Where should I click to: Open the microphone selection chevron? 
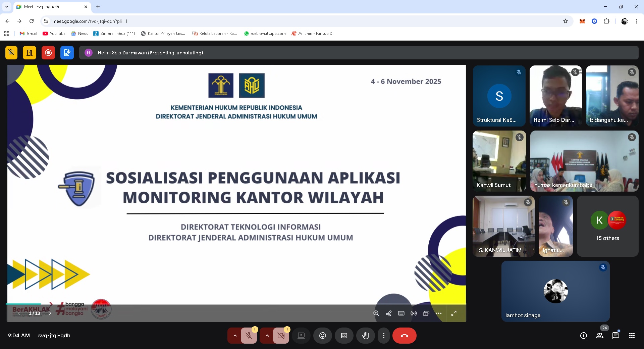point(234,336)
